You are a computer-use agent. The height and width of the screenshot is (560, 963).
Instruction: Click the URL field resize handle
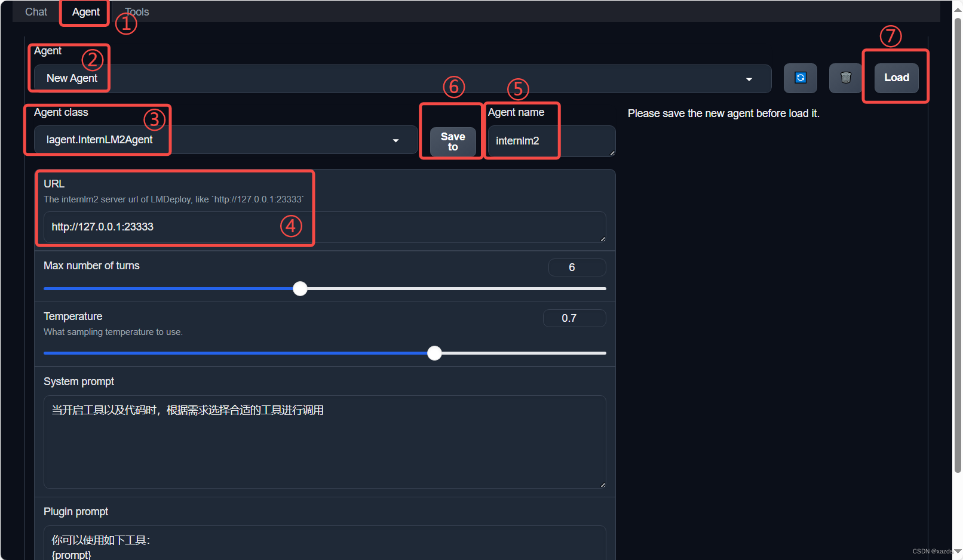(x=603, y=239)
